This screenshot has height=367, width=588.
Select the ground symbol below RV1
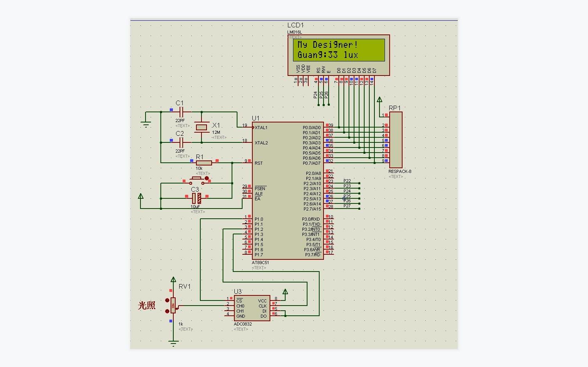pyautogui.click(x=173, y=344)
